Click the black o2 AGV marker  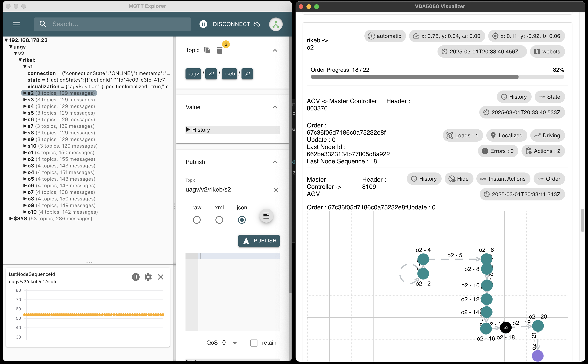(x=506, y=327)
